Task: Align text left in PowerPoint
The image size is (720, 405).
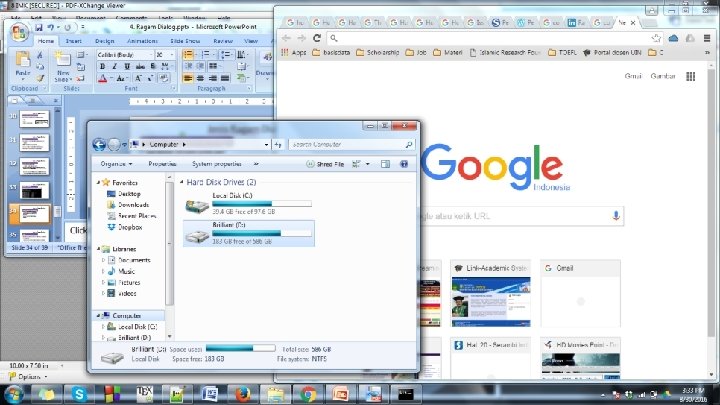Action: (188, 78)
